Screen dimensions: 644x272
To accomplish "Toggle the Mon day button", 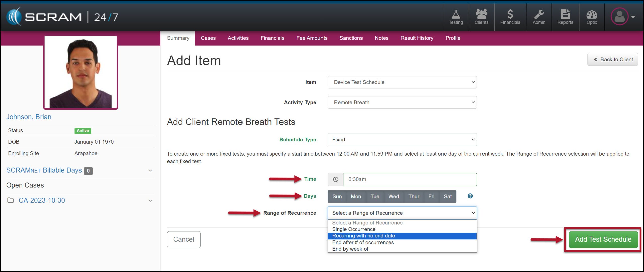I will pyautogui.click(x=356, y=196).
